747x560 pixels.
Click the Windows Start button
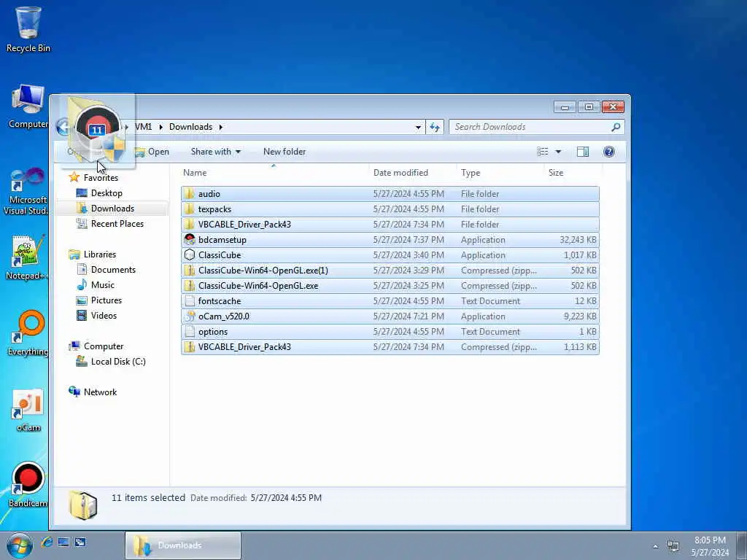click(19, 545)
